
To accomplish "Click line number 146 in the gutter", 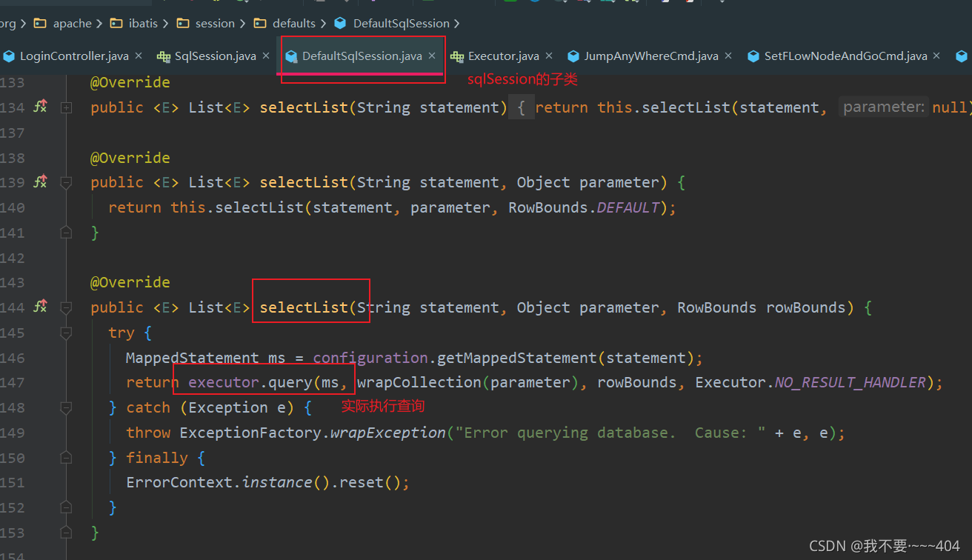I will coord(12,358).
